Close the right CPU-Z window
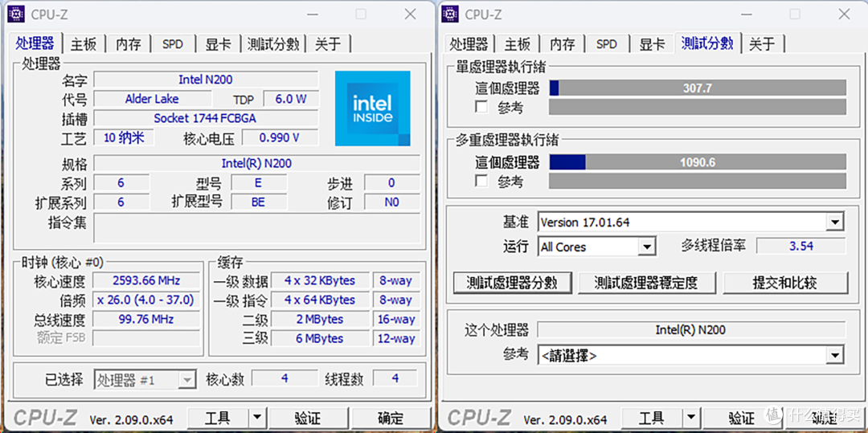This screenshot has width=868, height=433. (844, 14)
